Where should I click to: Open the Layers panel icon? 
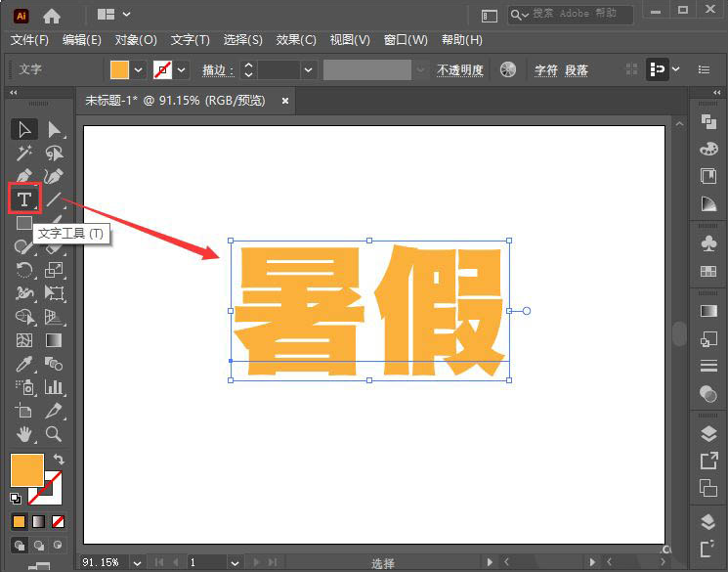(x=708, y=433)
